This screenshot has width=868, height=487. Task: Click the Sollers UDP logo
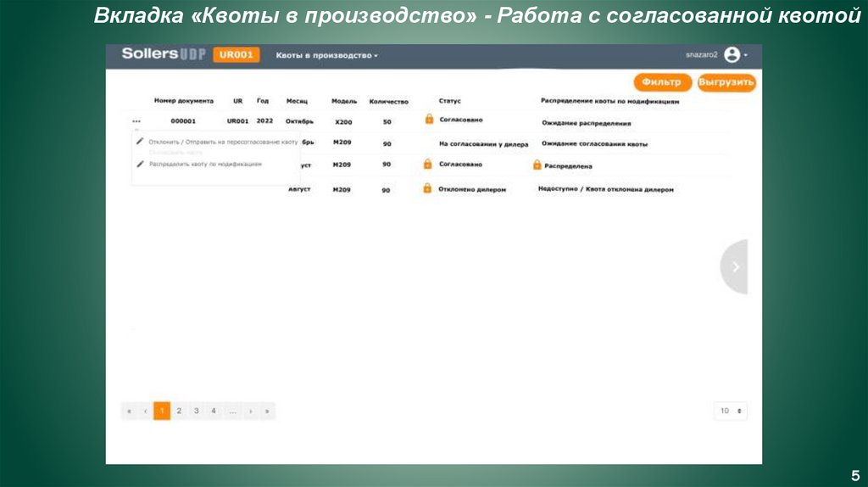click(x=163, y=54)
